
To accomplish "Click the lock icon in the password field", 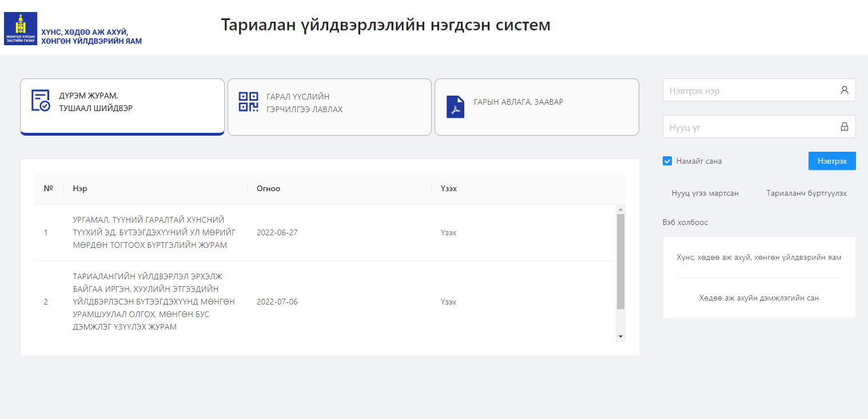I will tap(844, 127).
